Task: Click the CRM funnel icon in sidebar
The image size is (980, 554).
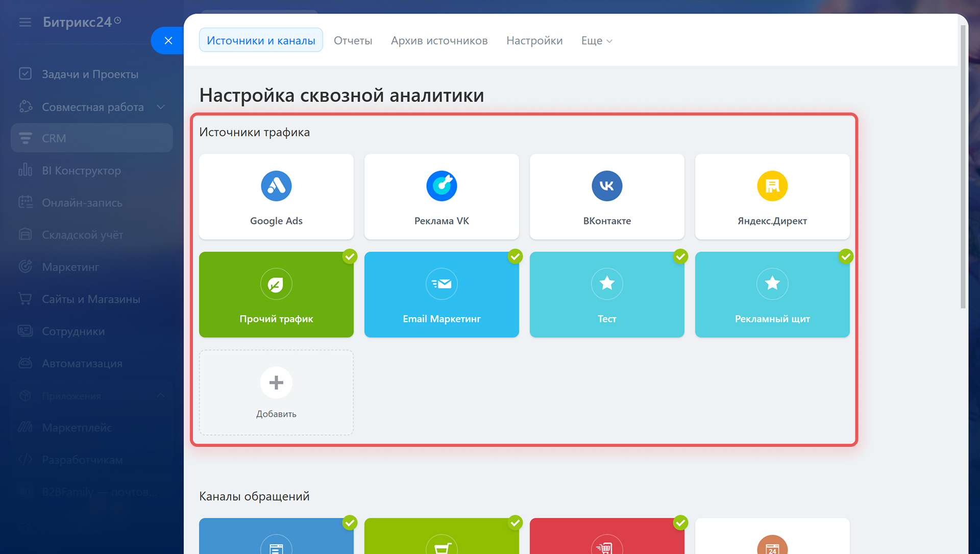Action: [x=25, y=138]
